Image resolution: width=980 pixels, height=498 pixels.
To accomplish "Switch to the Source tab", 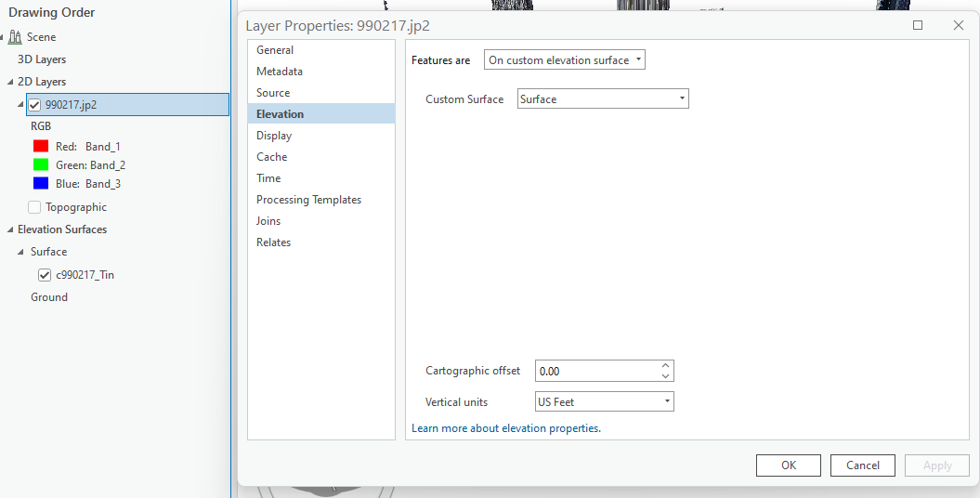I will [273, 93].
